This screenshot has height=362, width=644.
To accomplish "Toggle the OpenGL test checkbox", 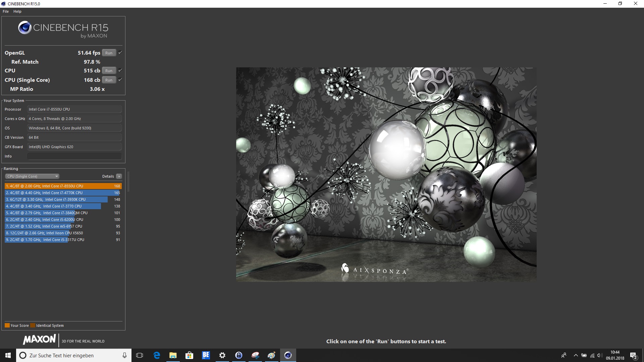I will pyautogui.click(x=120, y=53).
